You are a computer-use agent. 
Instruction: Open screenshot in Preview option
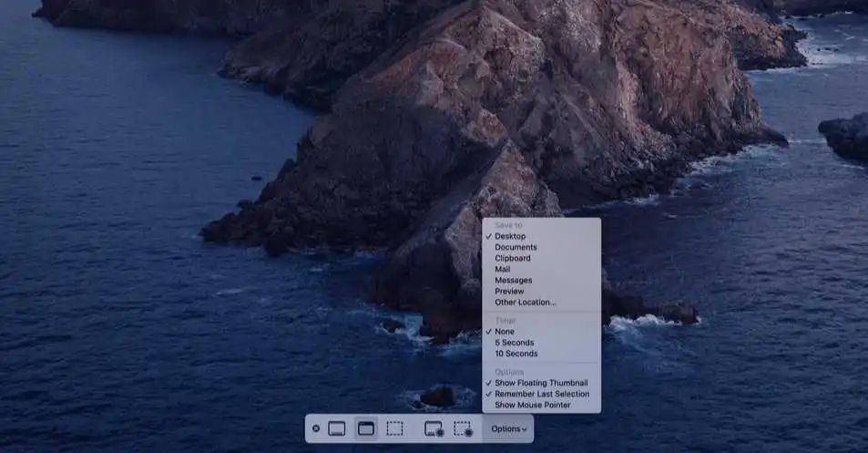[509, 291]
